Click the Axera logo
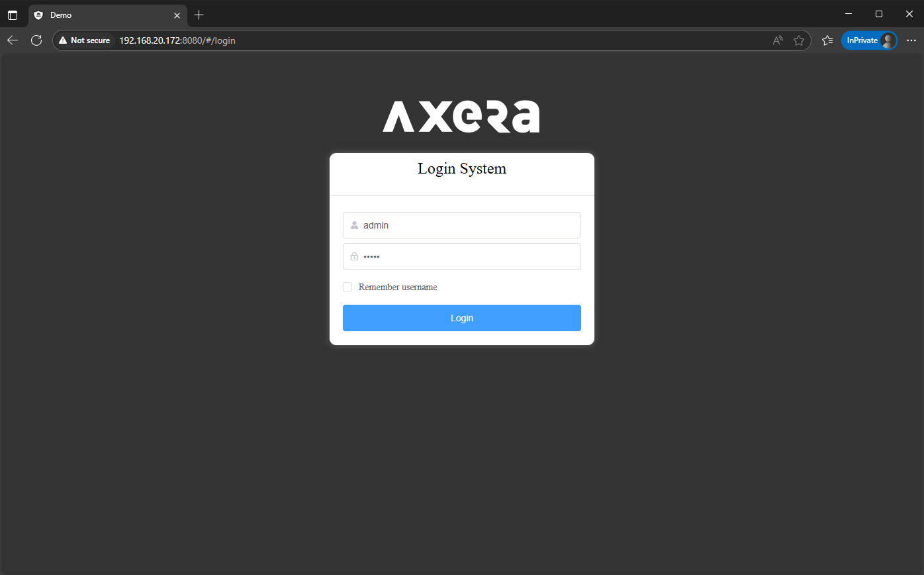This screenshot has height=575, width=924. [x=461, y=117]
